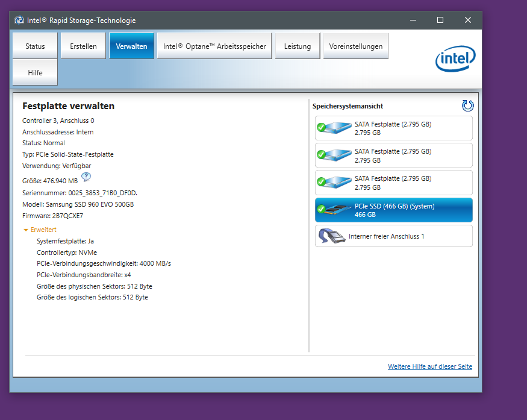Click Controllertyp: NVMe line
Screen dimensions: 527x420
pyautogui.click(x=66, y=252)
